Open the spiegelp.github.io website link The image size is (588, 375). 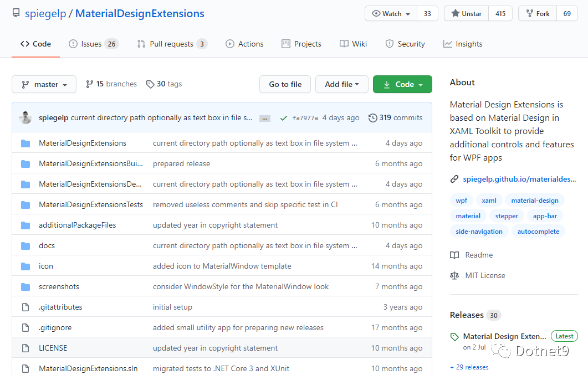(x=519, y=179)
